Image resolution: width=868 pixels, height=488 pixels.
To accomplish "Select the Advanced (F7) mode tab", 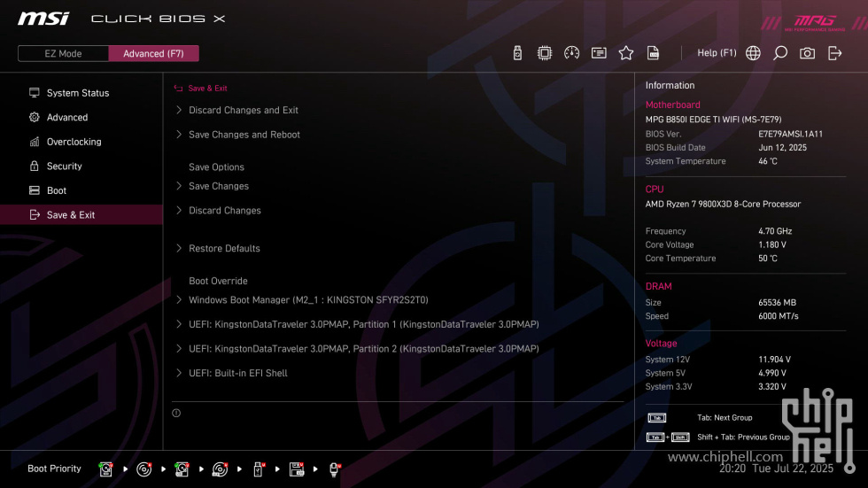I will pyautogui.click(x=153, y=54).
